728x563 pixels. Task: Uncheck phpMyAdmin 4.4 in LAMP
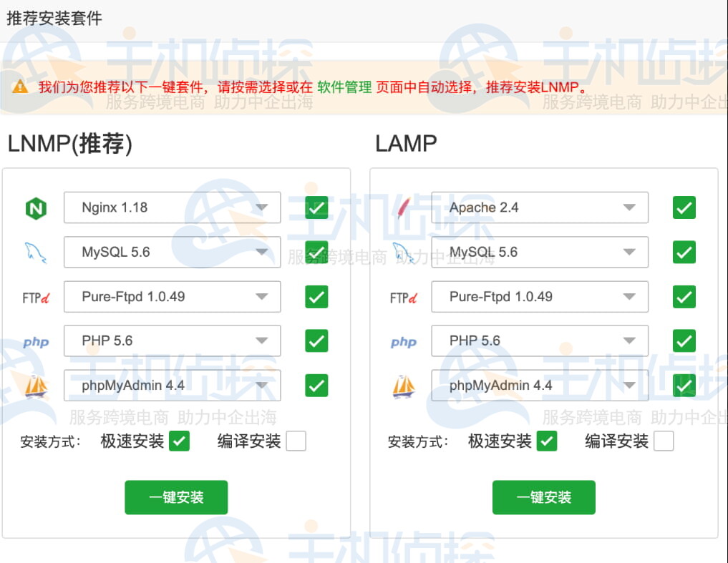[x=684, y=386]
